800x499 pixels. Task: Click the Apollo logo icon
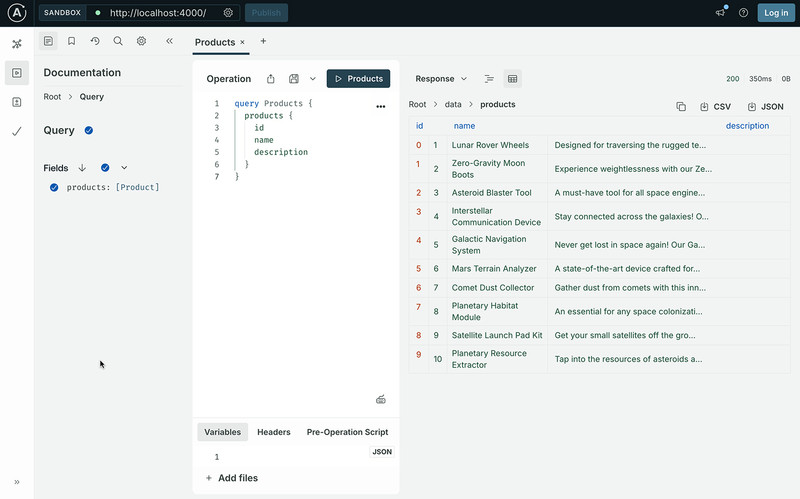(x=17, y=13)
